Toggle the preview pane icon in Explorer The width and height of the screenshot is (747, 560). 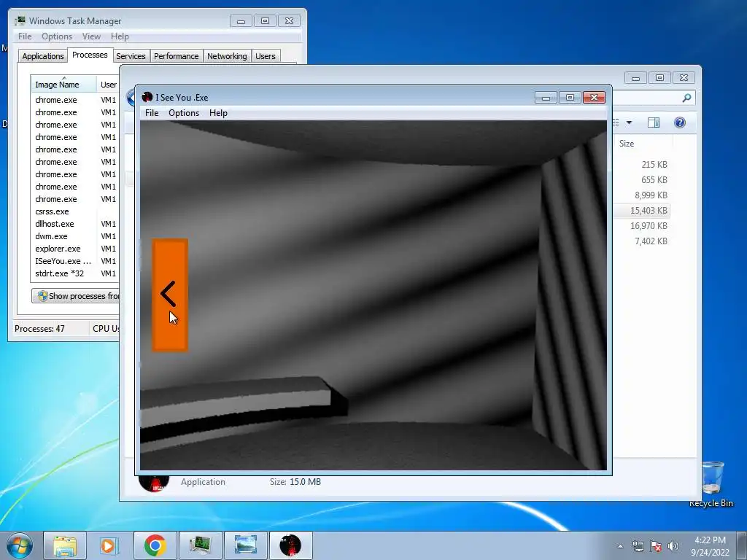pos(654,122)
